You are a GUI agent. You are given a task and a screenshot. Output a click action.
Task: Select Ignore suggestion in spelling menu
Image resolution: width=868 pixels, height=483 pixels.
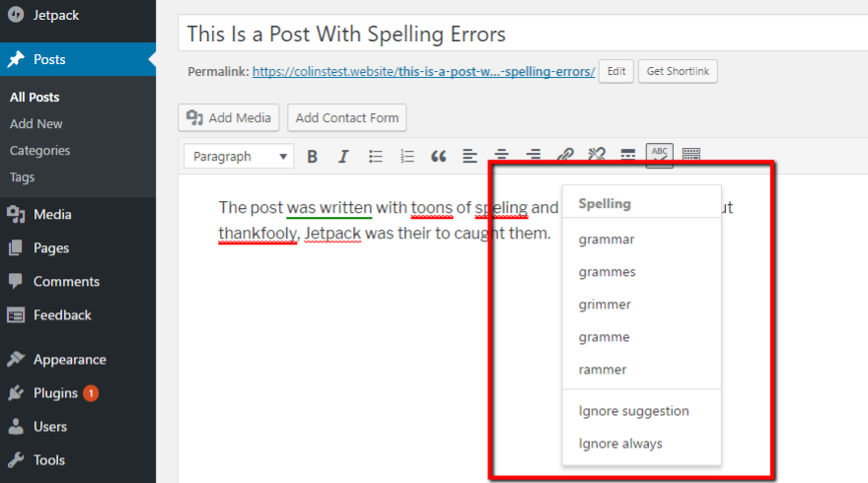[641, 411]
